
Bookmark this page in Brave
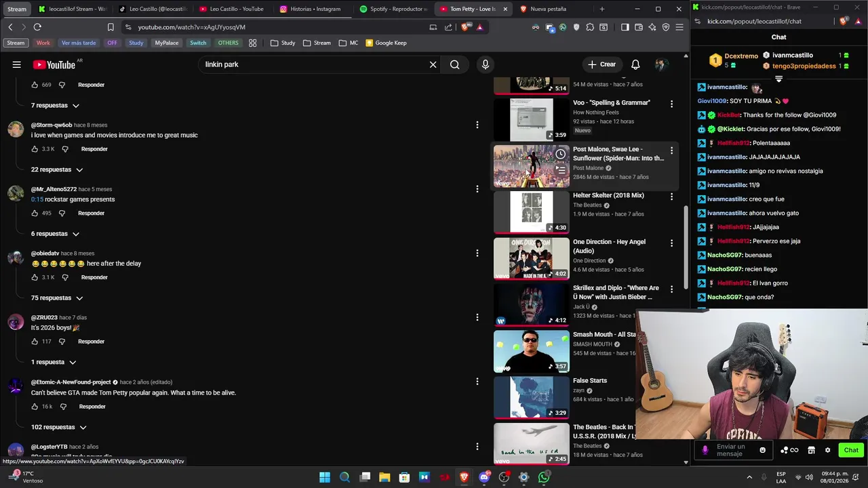[x=111, y=27]
